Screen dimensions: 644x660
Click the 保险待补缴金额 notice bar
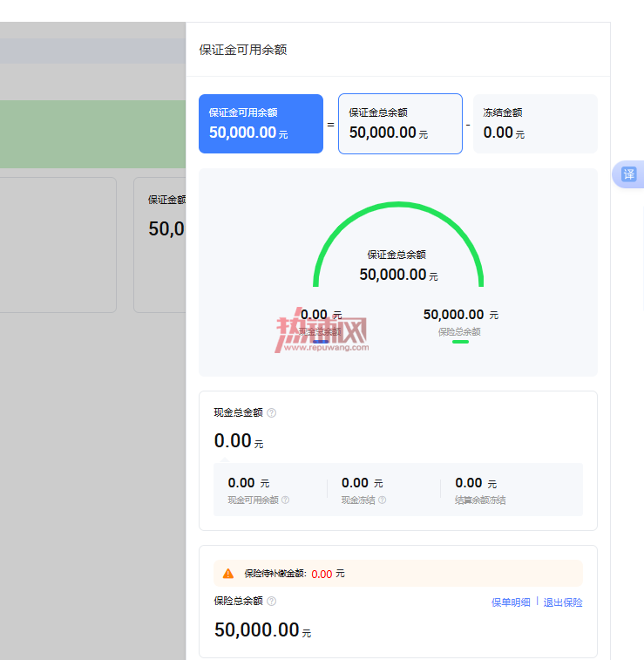pyautogui.click(x=398, y=574)
